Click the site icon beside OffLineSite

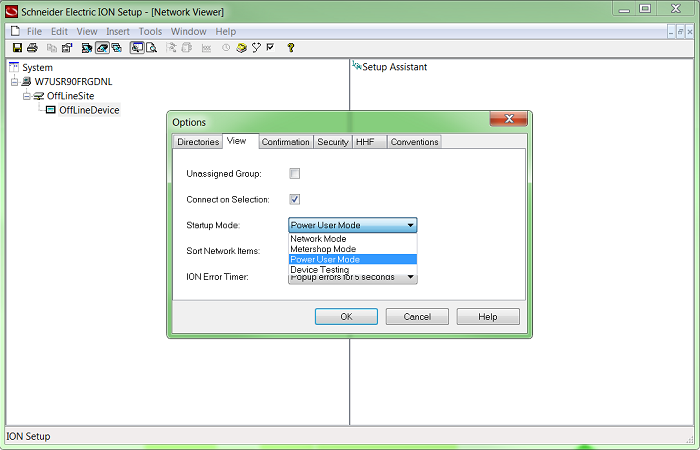click(39, 96)
